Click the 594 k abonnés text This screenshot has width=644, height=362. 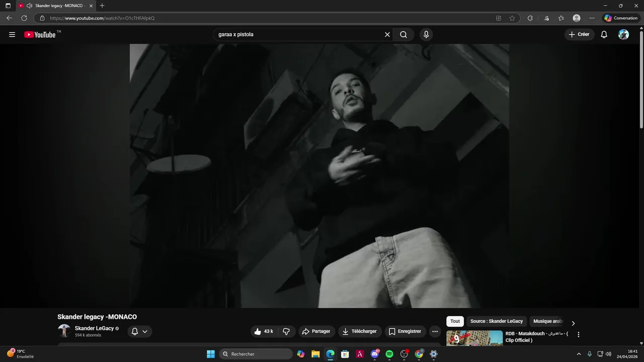click(x=88, y=335)
